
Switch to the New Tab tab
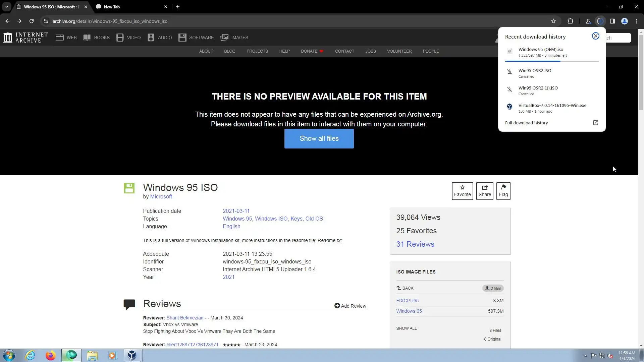click(112, 7)
